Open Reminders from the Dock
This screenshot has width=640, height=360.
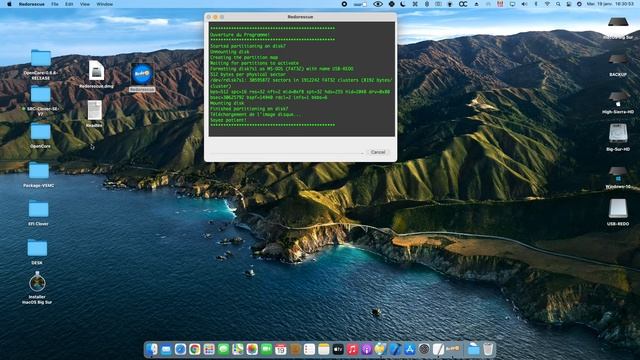[x=309, y=349]
